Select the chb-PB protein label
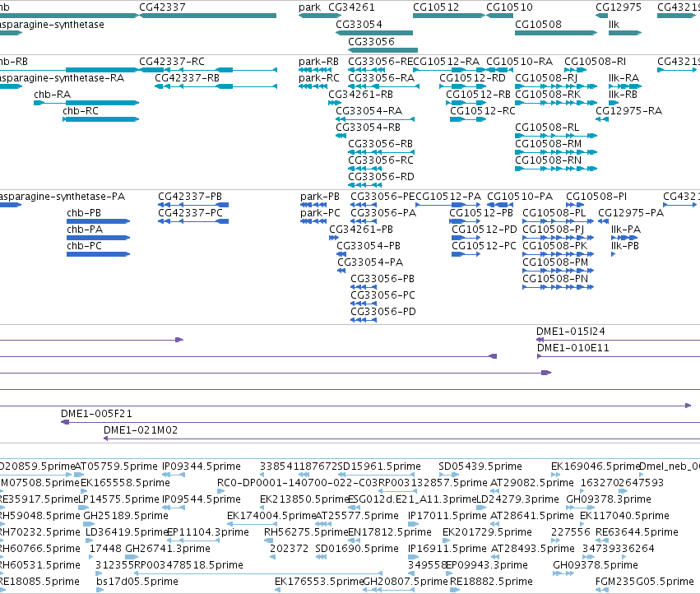 [x=84, y=213]
